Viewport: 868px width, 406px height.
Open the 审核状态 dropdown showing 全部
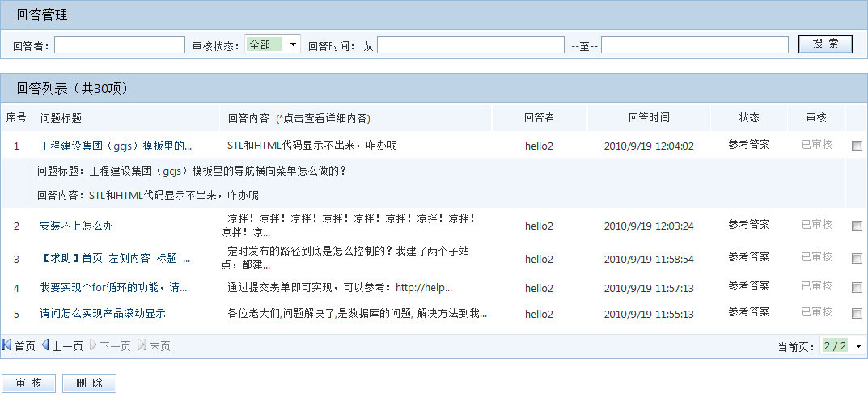click(x=273, y=44)
